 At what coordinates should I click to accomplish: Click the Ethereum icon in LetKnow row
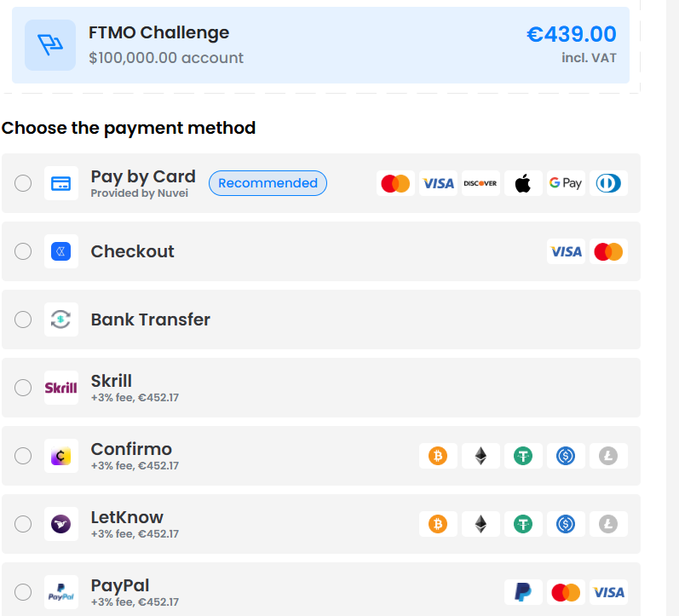pos(480,524)
